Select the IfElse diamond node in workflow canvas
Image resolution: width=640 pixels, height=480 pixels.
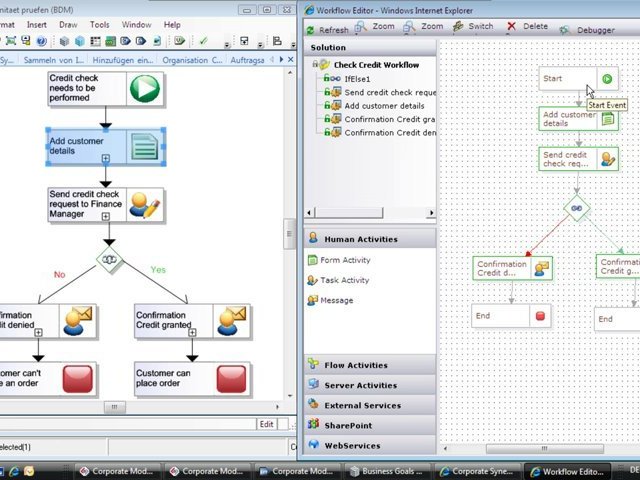pos(576,209)
